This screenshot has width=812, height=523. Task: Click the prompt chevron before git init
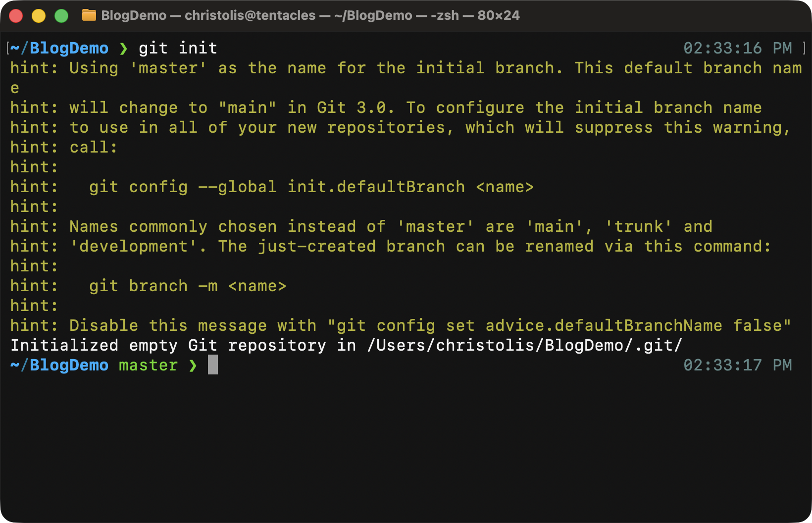123,49
